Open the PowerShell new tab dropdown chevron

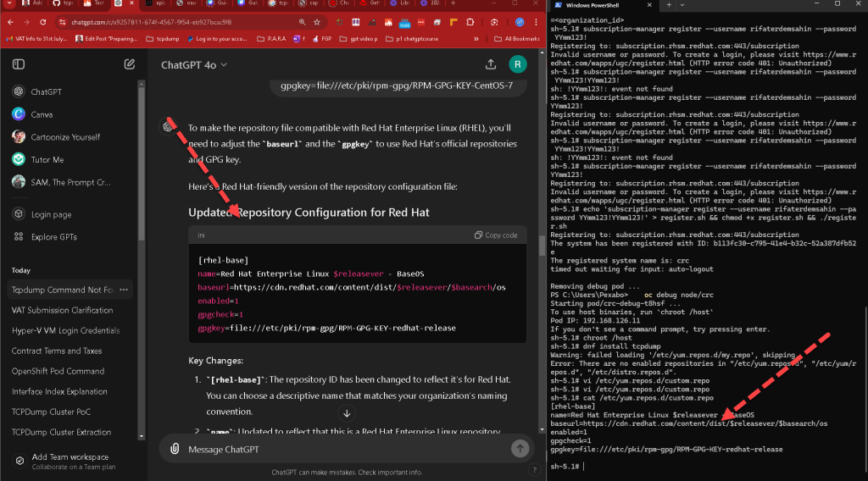[682, 5]
